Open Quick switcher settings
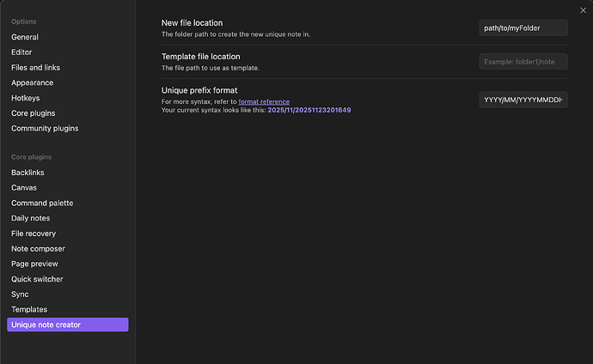This screenshot has width=593, height=364. click(37, 279)
